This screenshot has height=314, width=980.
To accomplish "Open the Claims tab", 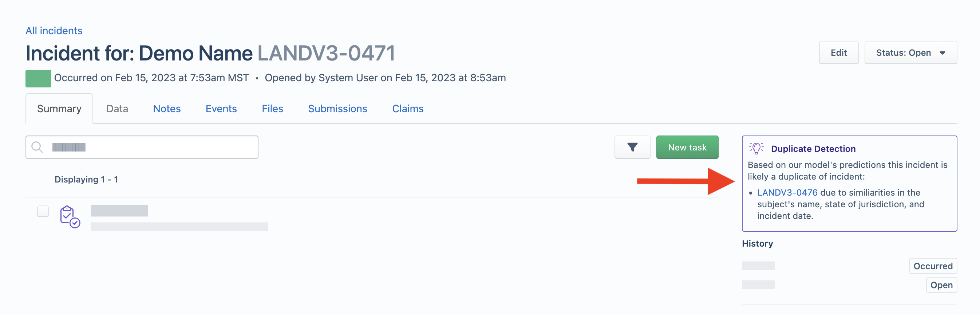I will click(407, 109).
